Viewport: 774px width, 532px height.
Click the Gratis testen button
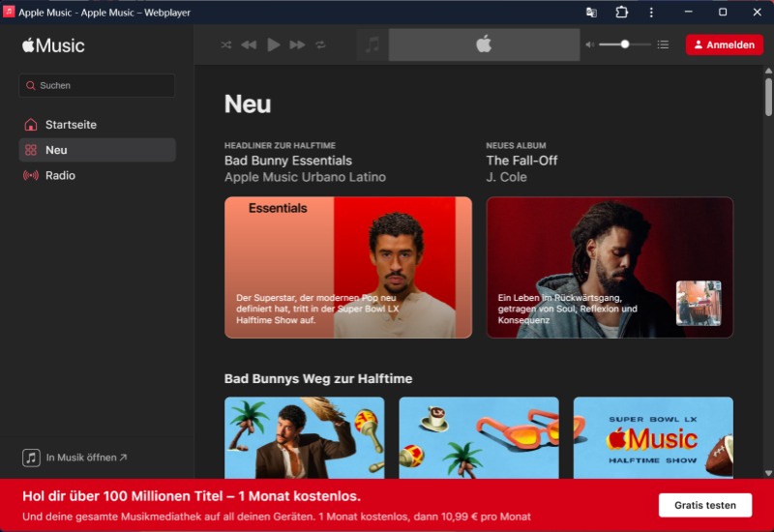click(x=705, y=505)
